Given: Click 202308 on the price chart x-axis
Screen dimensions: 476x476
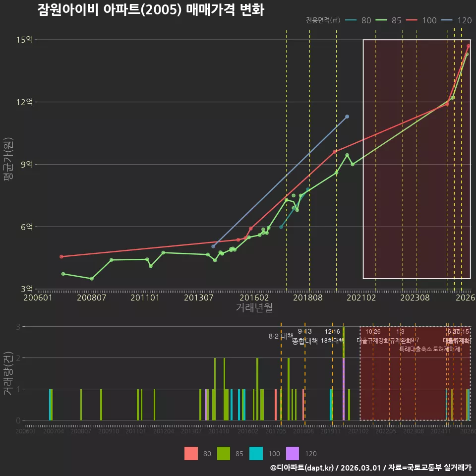Looking at the screenshot, I should (415, 297).
